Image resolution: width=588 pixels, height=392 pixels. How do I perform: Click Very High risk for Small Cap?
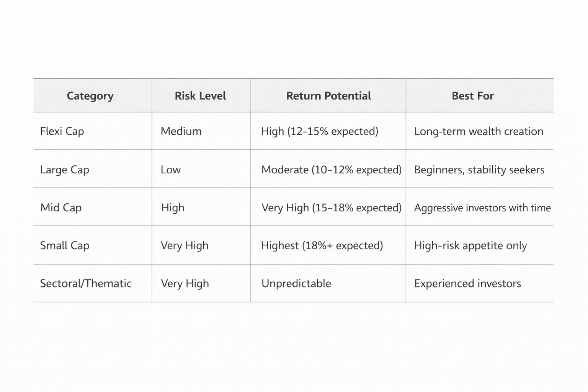[x=185, y=245]
